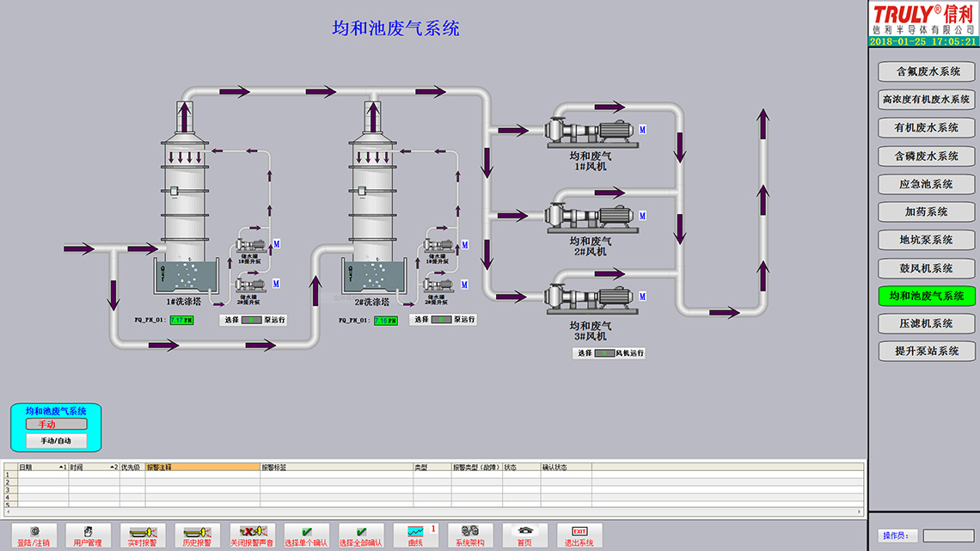The width and height of the screenshot is (980, 551).
Task: Click the 操作员 operator field
Action: (948, 536)
